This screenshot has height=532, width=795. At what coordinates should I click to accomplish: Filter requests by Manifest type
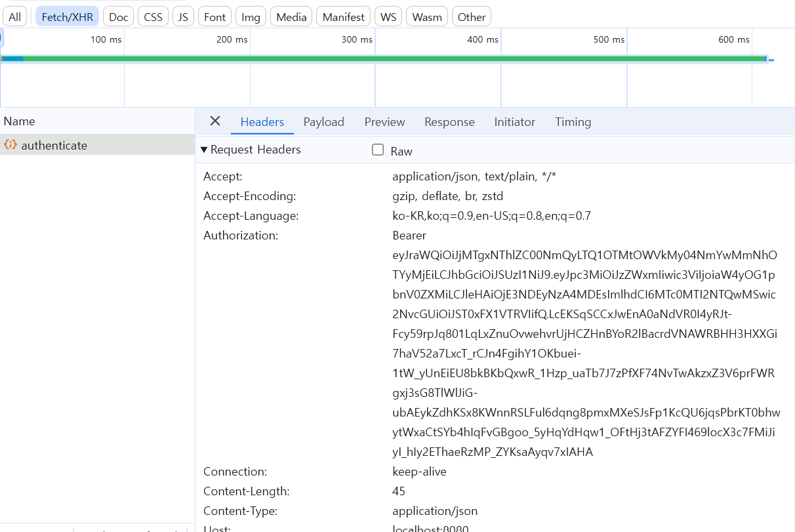tap(343, 17)
